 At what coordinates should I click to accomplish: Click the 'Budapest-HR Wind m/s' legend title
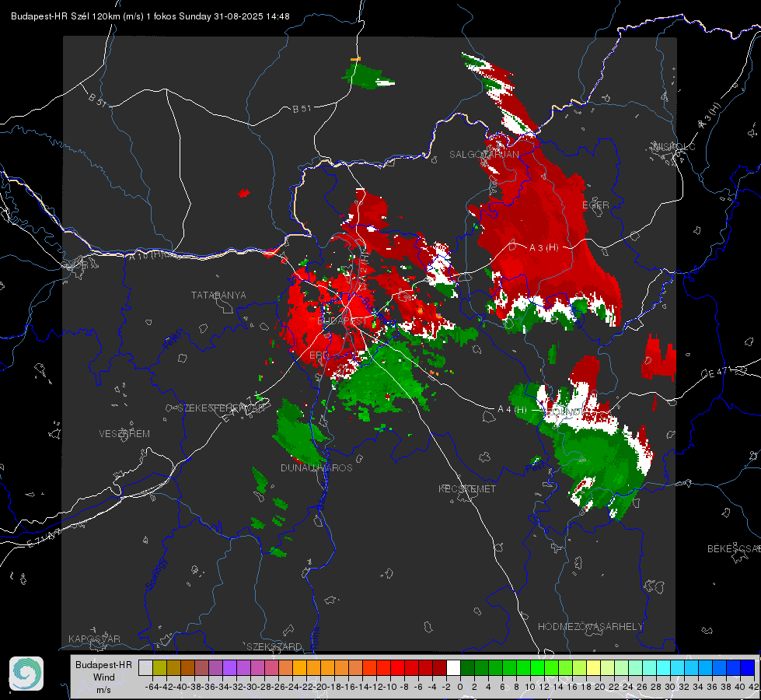point(103,677)
